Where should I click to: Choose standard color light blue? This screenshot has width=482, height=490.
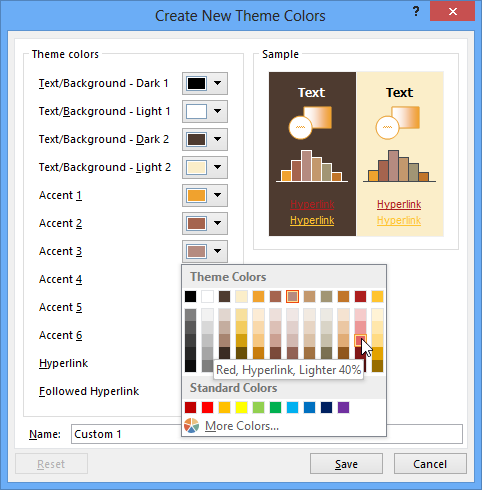pos(292,407)
